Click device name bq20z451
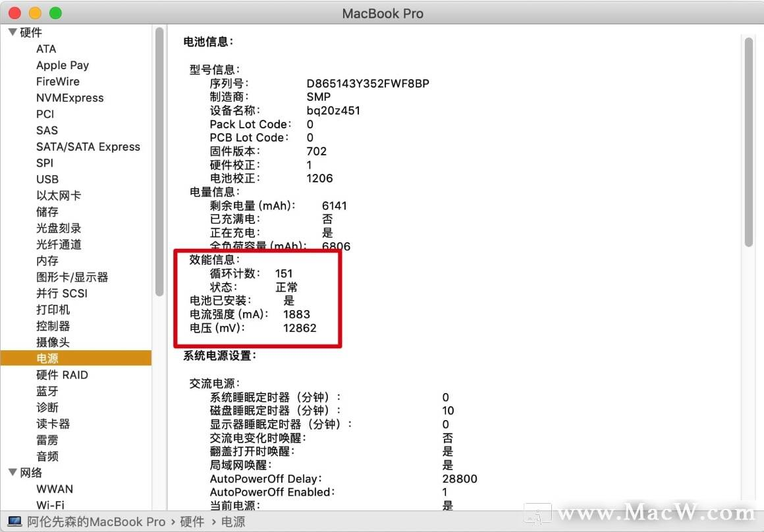 tap(333, 111)
